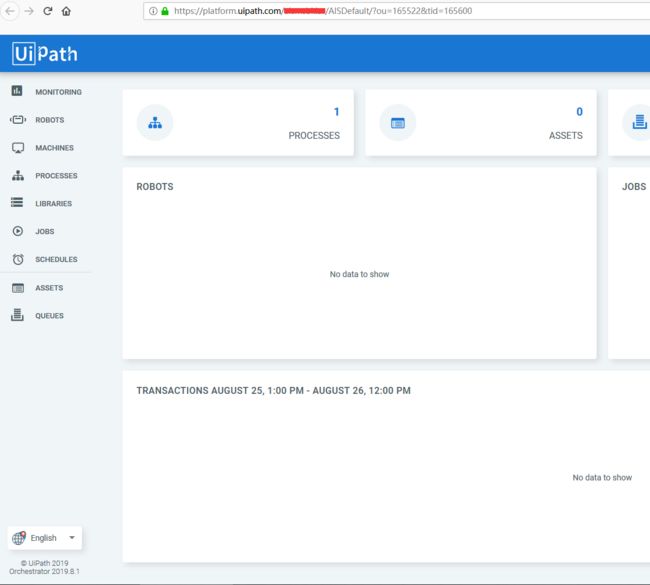Click the Processes card circular icon

[x=155, y=123]
